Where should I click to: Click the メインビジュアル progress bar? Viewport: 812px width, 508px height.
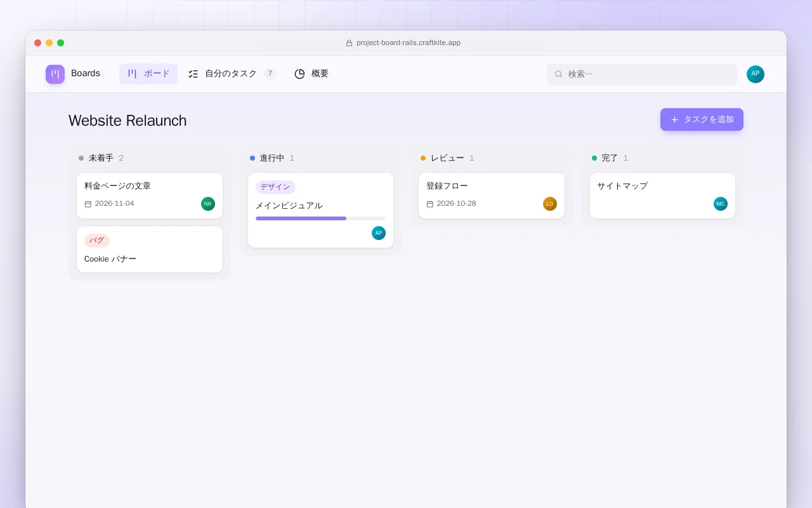point(320,218)
